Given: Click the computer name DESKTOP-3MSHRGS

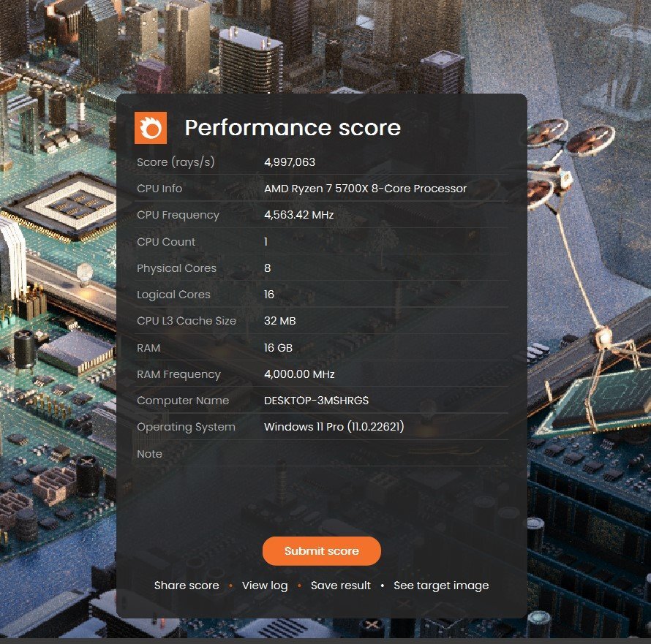Looking at the screenshot, I should pyautogui.click(x=317, y=401).
